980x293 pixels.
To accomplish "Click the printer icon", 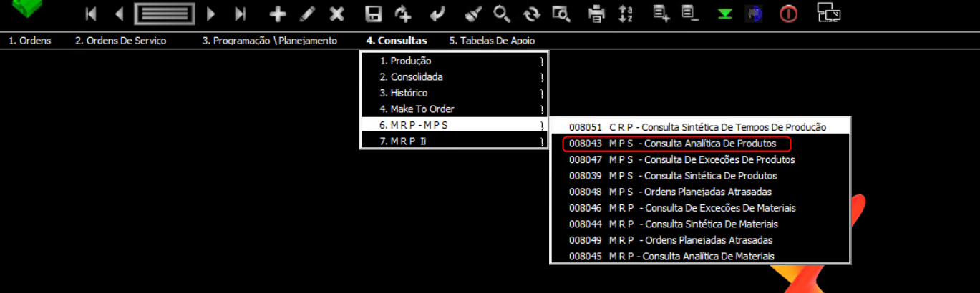I will 596,14.
